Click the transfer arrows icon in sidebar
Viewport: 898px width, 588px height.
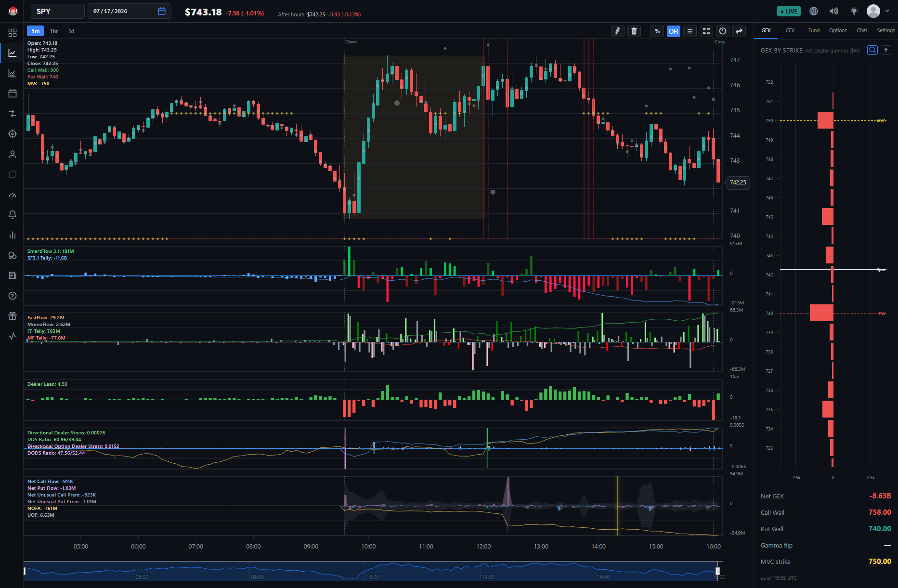click(13, 114)
